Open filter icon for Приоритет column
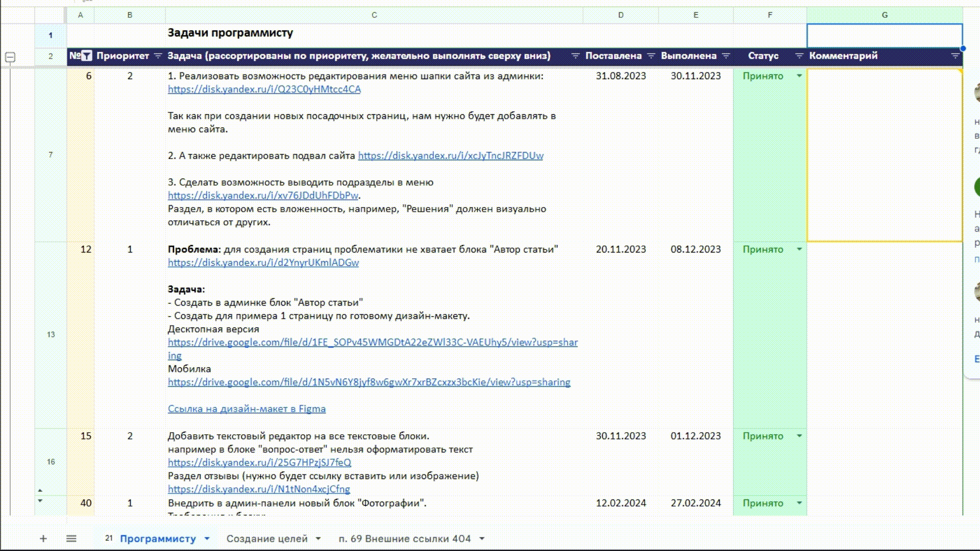This screenshot has height=551, width=980. click(158, 56)
